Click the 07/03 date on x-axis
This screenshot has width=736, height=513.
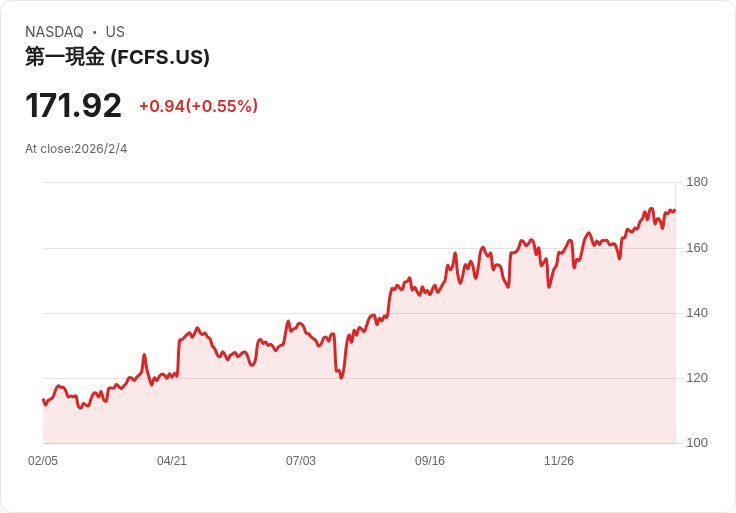pyautogui.click(x=301, y=461)
